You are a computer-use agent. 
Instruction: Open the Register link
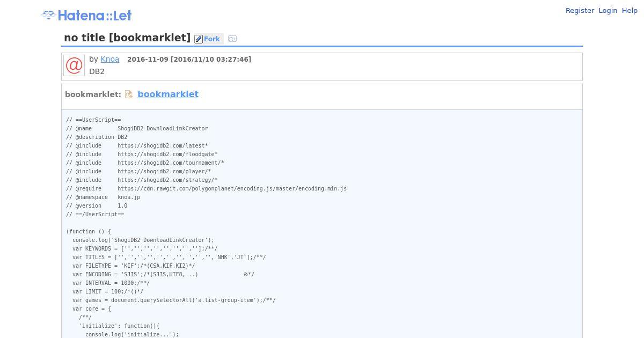580,11
